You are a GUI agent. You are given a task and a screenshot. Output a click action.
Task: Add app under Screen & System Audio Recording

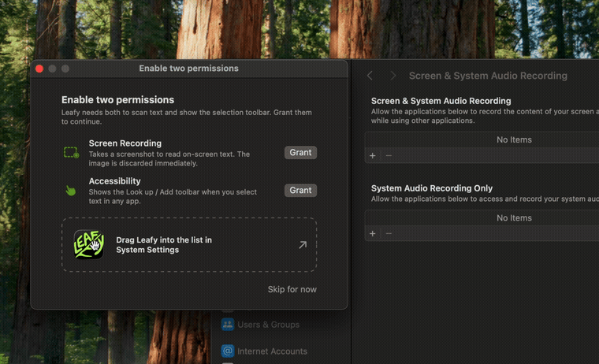pos(373,155)
